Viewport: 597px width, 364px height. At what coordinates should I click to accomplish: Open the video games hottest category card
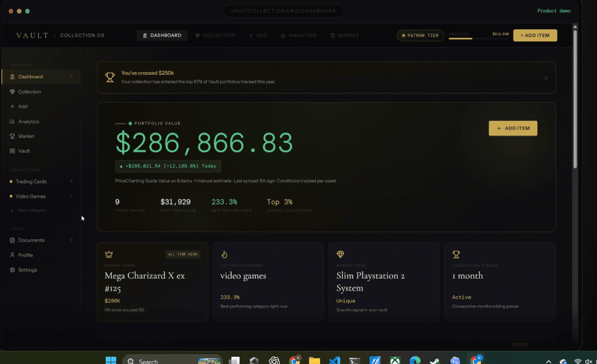pyautogui.click(x=268, y=282)
